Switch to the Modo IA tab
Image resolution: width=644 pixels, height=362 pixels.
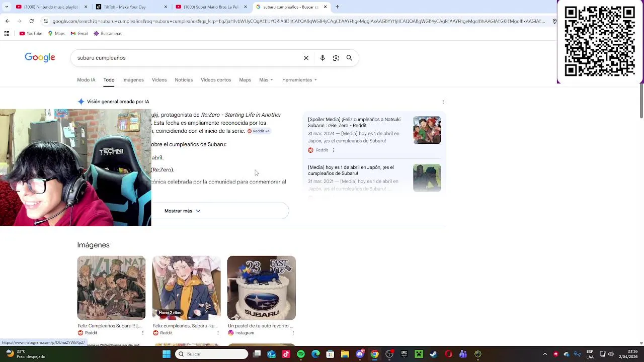tap(86, 80)
